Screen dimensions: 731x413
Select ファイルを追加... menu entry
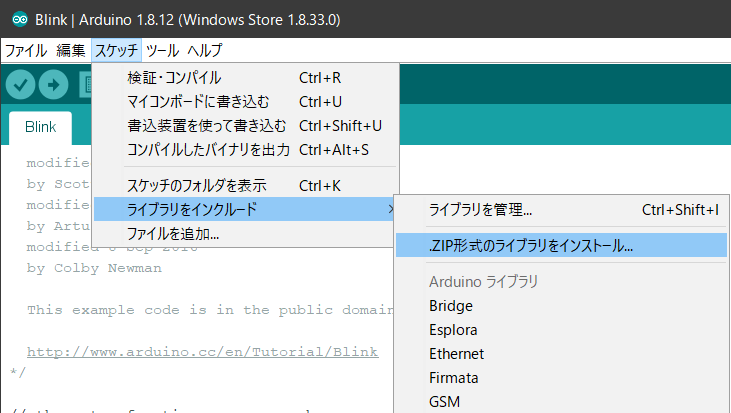coord(246,234)
